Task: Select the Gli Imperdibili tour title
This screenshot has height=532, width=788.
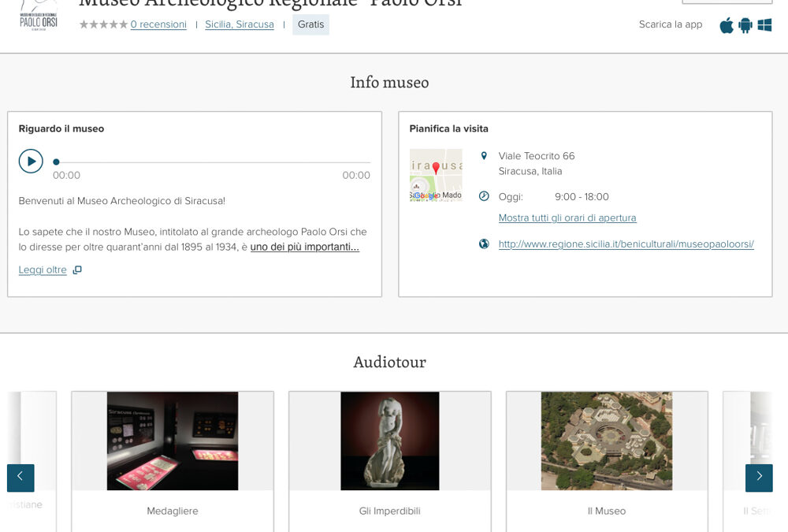Action: (390, 511)
